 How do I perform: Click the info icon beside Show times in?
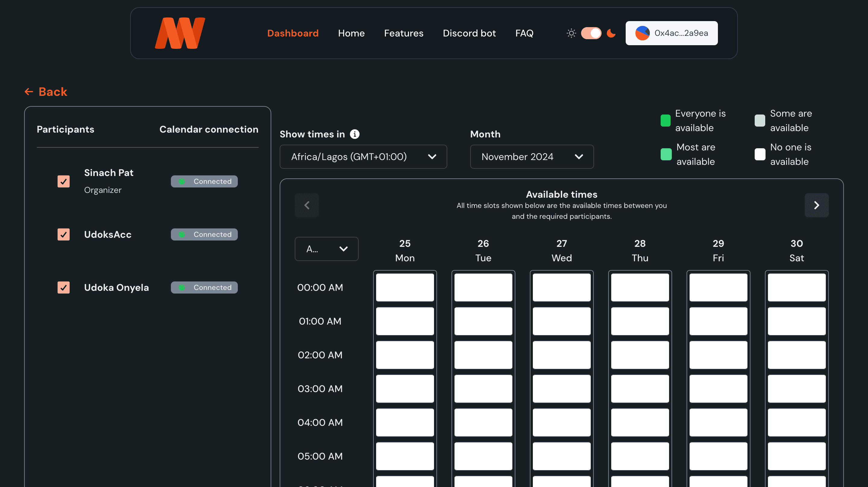tap(354, 134)
